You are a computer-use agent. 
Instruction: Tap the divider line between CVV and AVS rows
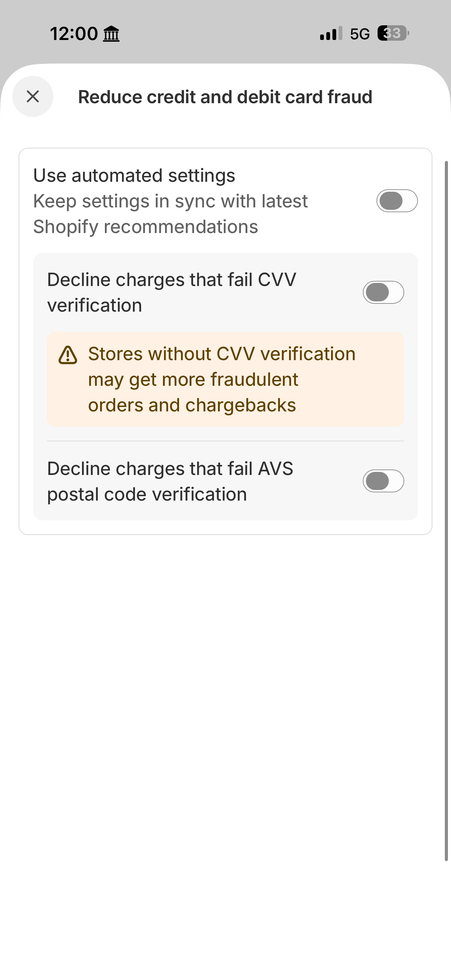[225, 441]
